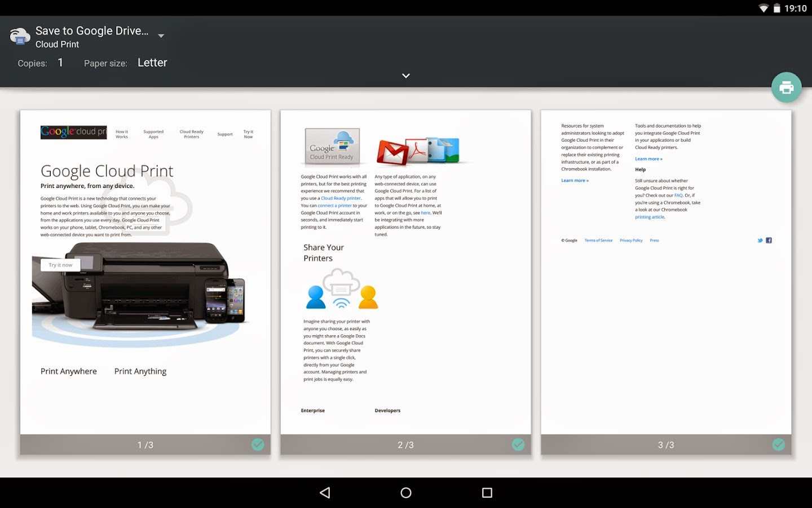
Task: Tap the Home navigation circle
Action: (405, 492)
